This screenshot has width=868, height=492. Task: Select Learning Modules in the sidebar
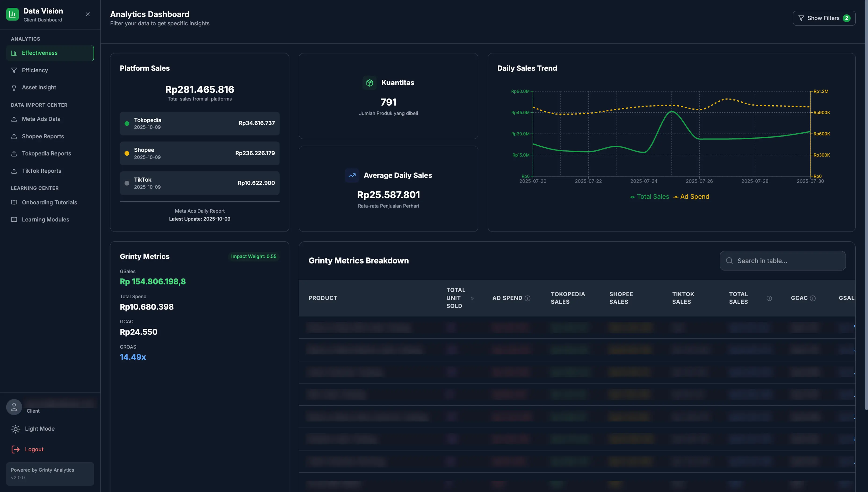(x=45, y=219)
